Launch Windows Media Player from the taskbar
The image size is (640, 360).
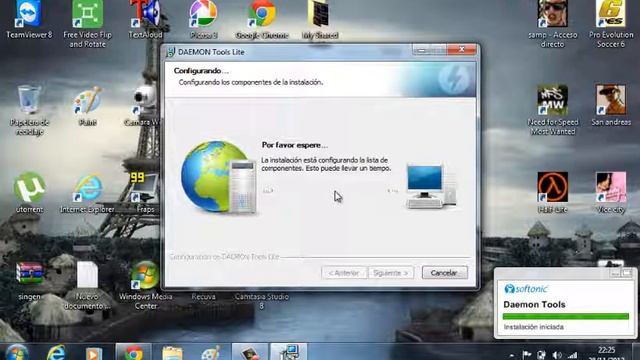(93, 352)
